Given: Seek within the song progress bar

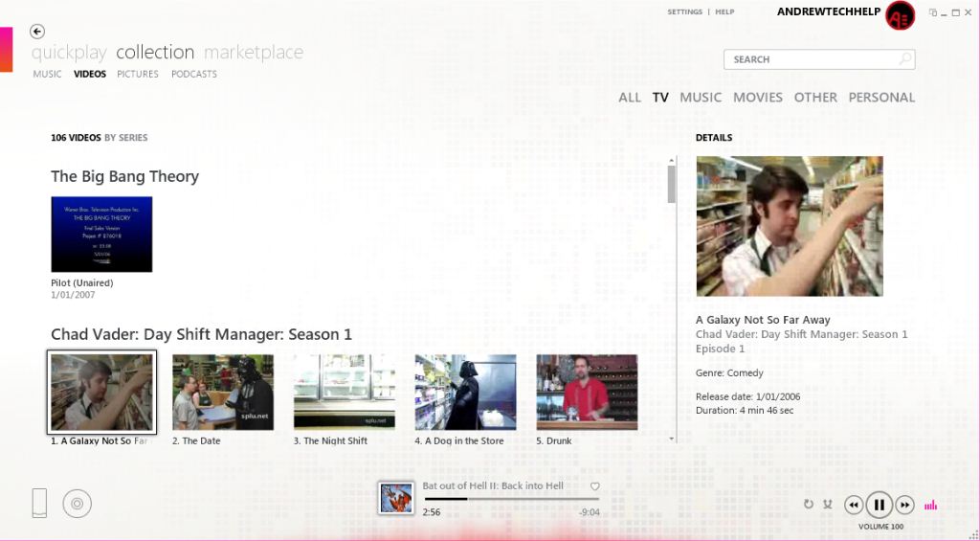Looking at the screenshot, I should coord(512,499).
